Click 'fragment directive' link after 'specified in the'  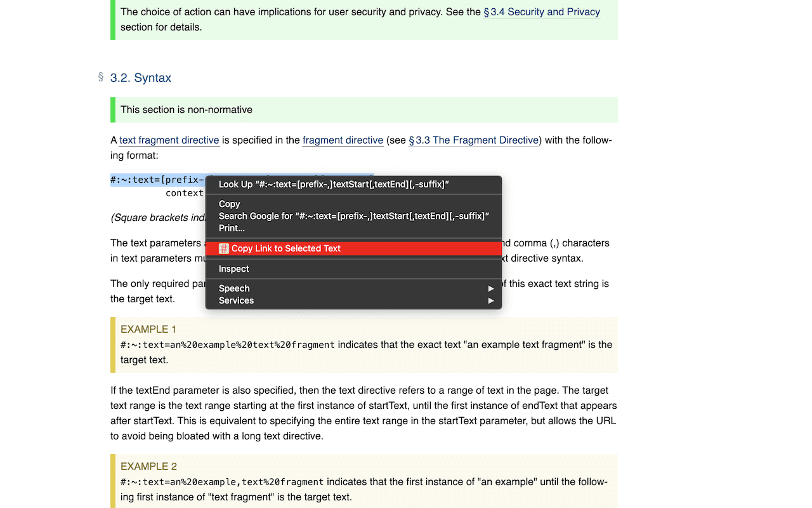pos(343,140)
